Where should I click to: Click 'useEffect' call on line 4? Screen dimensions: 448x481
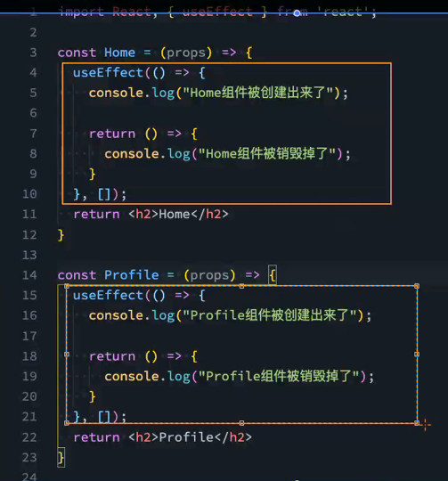click(108, 73)
